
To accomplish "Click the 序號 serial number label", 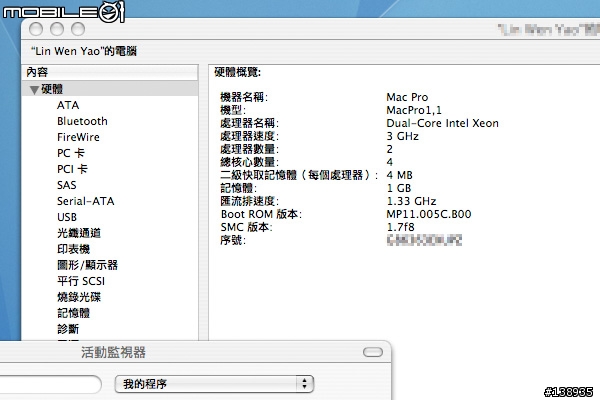I will (x=233, y=240).
